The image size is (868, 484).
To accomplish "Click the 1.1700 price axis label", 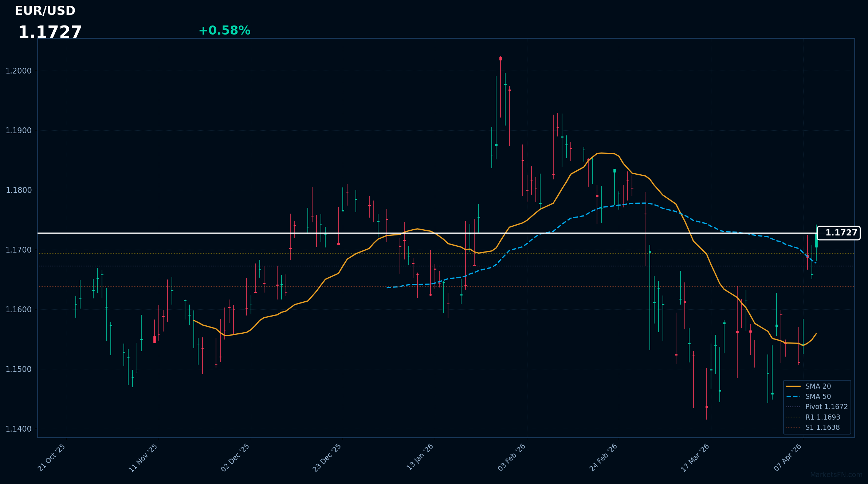I will pos(19,250).
